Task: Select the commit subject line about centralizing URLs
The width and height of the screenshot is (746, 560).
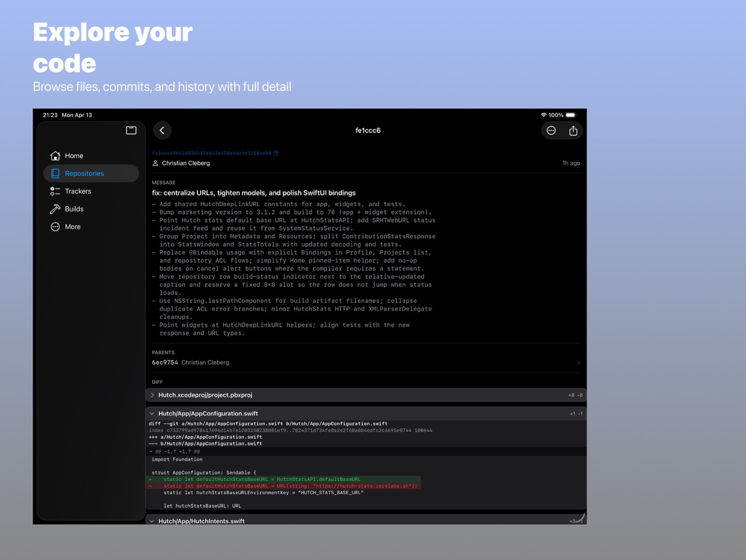Action: pyautogui.click(x=254, y=193)
